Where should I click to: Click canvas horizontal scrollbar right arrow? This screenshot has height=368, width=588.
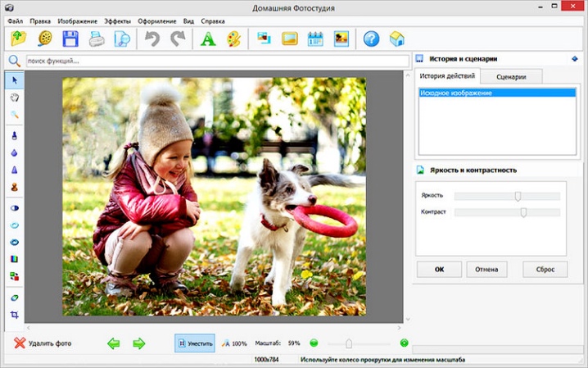pyautogui.click(x=399, y=328)
